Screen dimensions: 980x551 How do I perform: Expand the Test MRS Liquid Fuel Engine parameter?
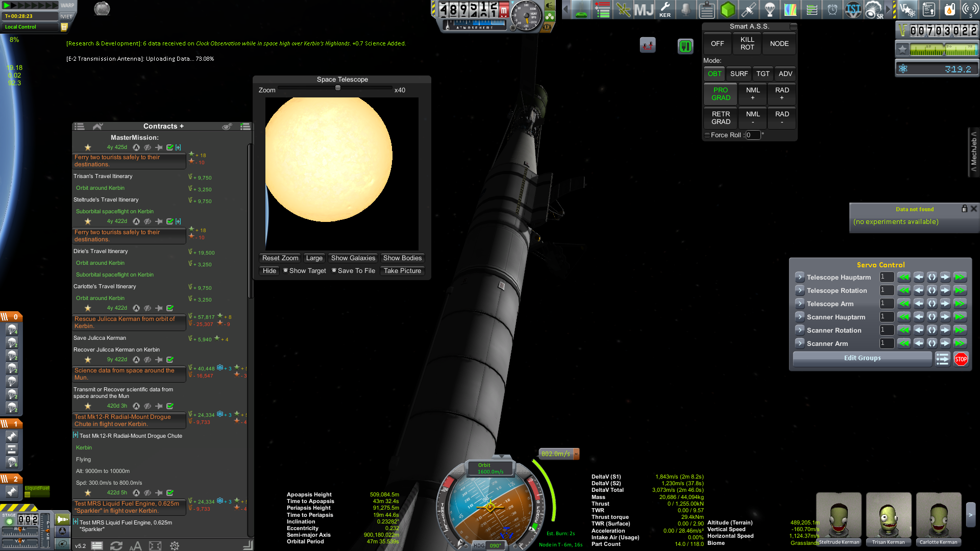(76, 522)
